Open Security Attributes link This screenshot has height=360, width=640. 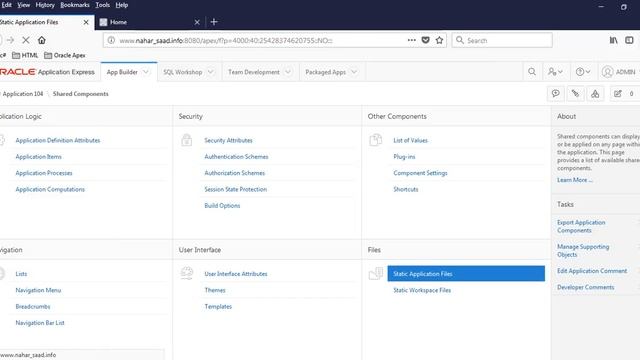point(228,140)
